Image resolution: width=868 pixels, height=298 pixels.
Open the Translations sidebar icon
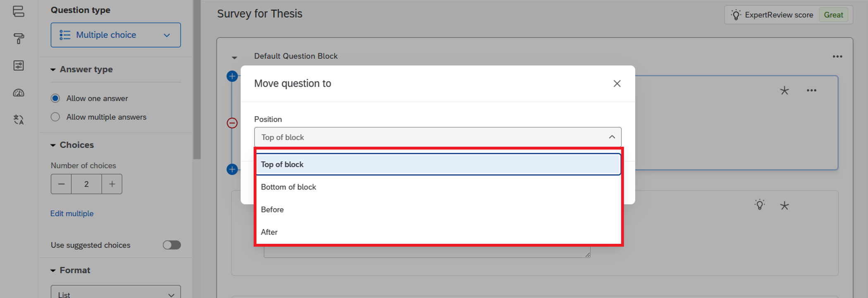[19, 120]
